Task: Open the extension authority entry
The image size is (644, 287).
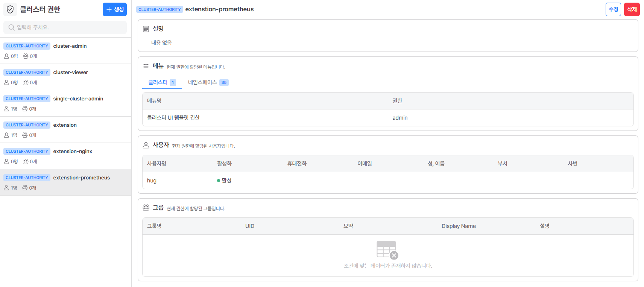Action: pos(65,130)
